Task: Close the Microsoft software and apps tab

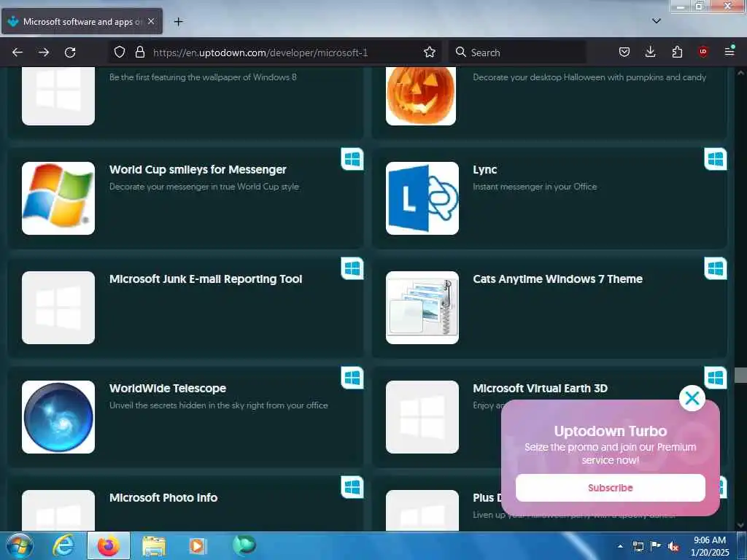Action: click(x=151, y=21)
